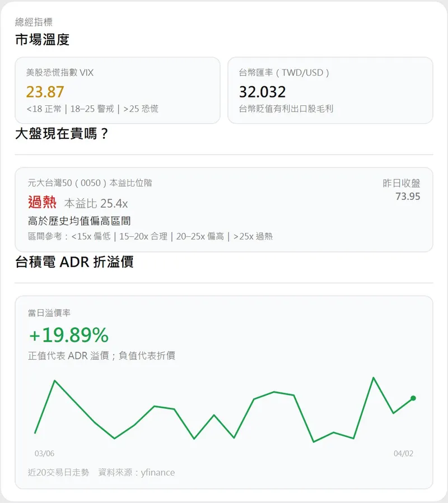
Task: Select the 本益比 25.4x text
Action: 96,203
